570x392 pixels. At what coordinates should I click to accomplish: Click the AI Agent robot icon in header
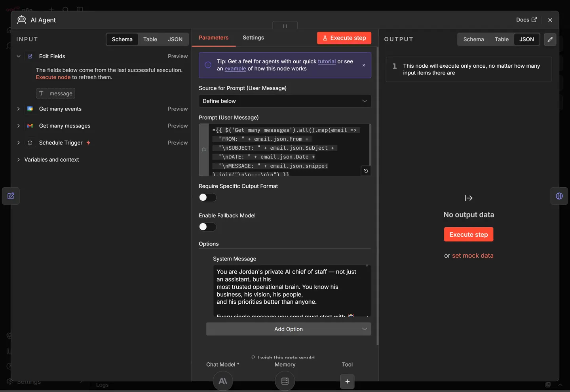pos(22,20)
